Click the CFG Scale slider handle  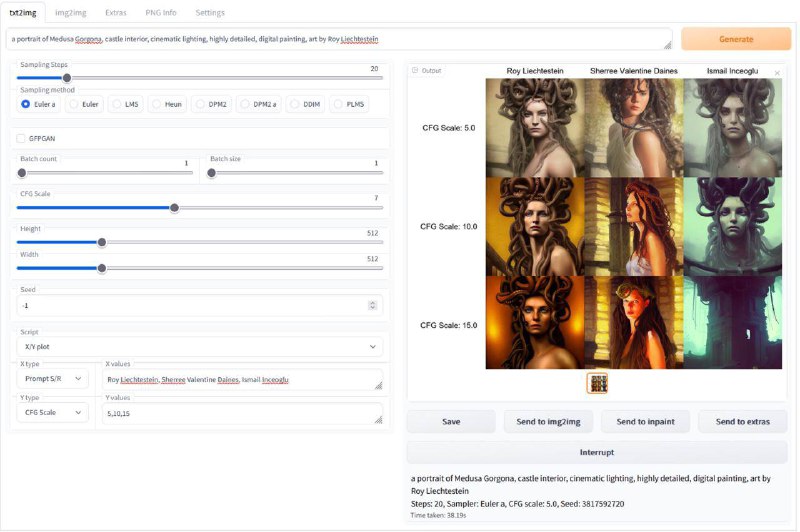[x=174, y=208]
